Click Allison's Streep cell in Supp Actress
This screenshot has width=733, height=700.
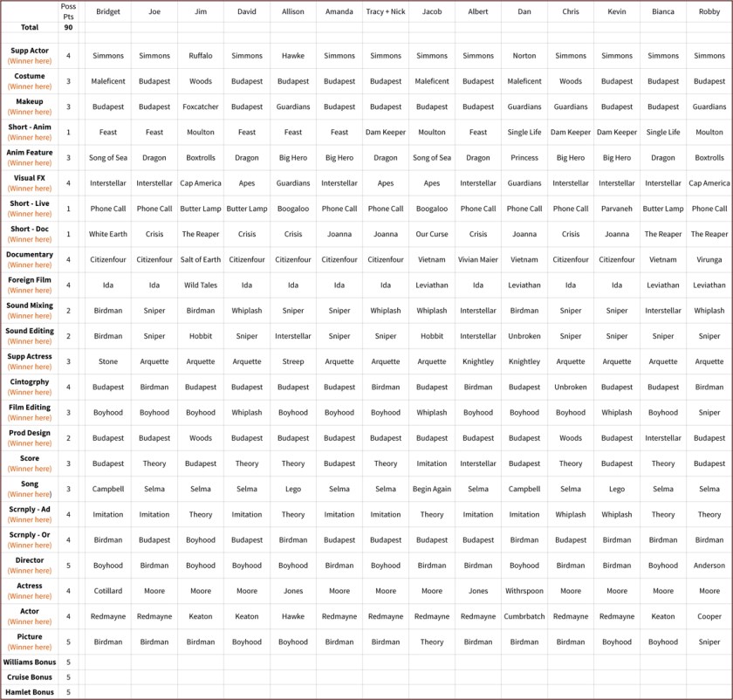[293, 362]
